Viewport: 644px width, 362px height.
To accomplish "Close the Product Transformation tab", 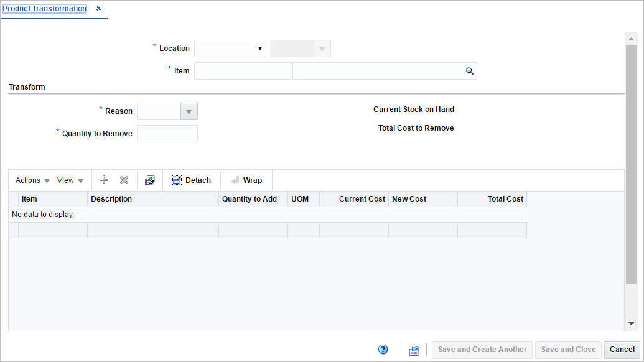I will 98,8.
